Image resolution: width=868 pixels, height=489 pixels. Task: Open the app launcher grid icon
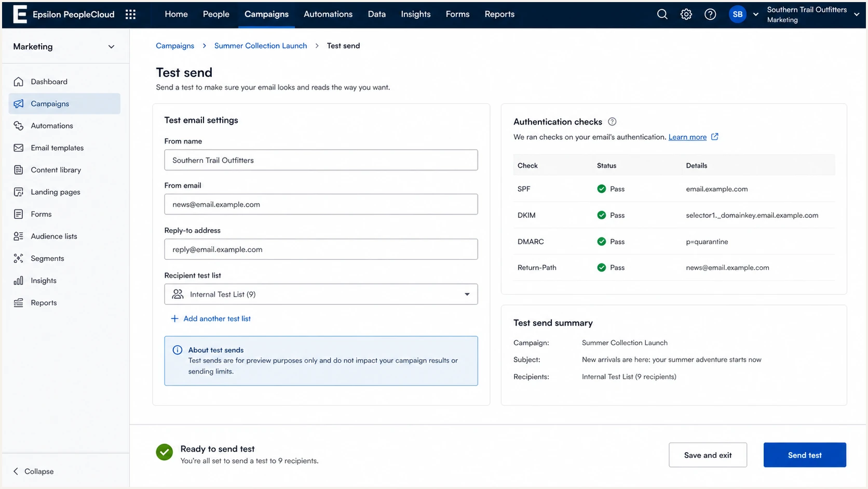[130, 14]
